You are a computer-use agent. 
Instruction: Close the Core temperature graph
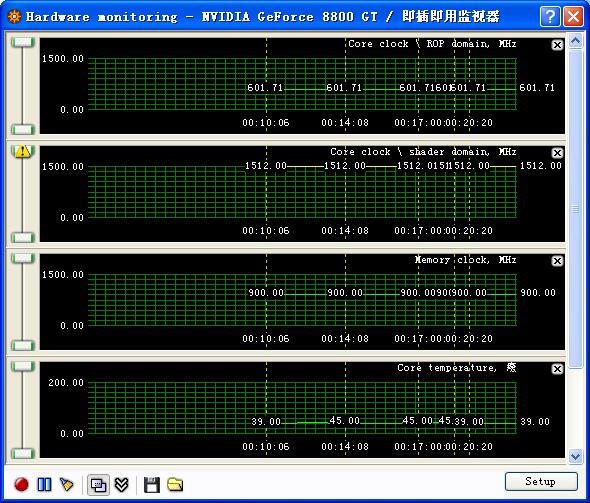557,369
